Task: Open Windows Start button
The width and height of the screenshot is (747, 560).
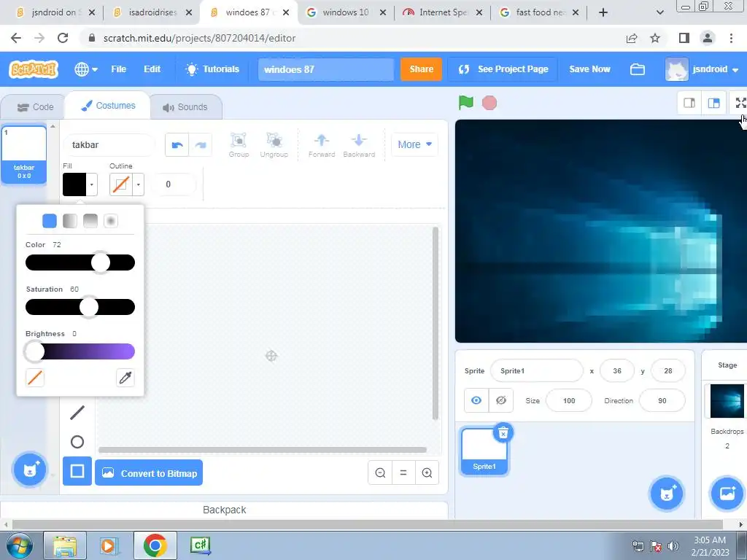Action: pos(19,545)
